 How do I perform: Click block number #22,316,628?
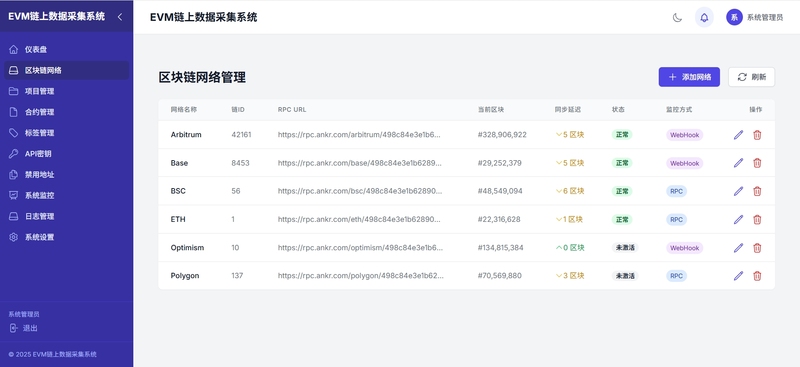499,219
